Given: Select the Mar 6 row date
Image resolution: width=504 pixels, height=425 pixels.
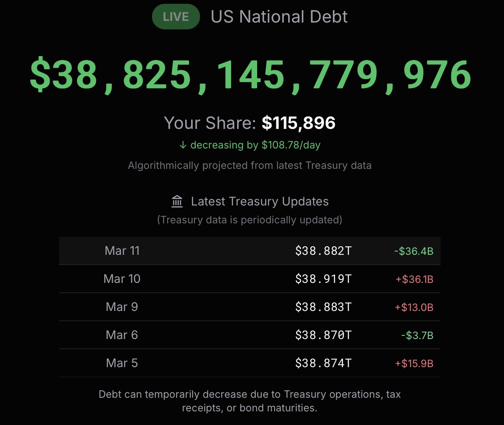Looking at the screenshot, I should (122, 335).
